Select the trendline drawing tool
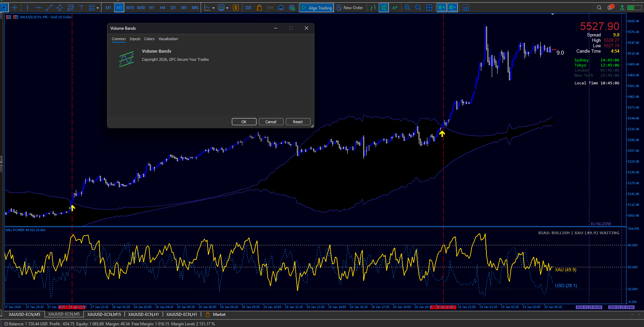This screenshot has height=327, width=644. [x=49, y=7]
